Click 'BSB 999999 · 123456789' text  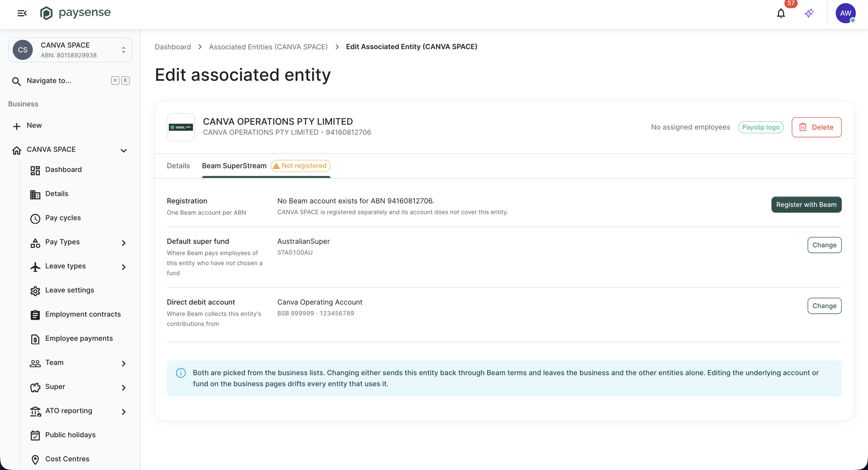coord(315,313)
